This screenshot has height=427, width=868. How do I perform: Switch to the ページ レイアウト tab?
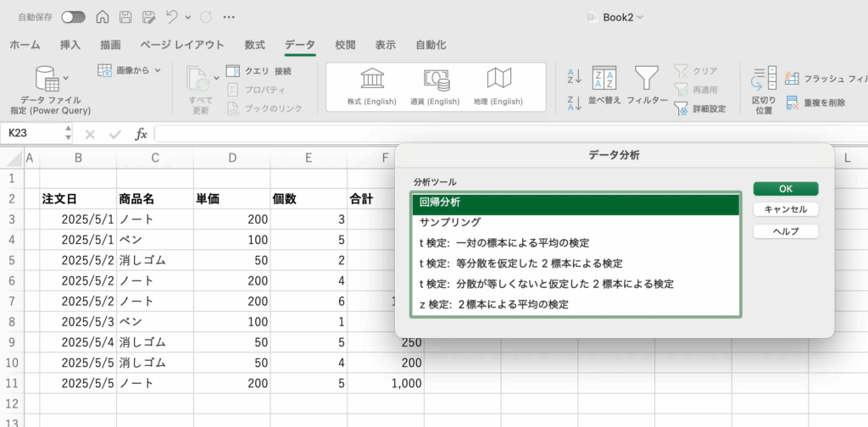point(182,46)
